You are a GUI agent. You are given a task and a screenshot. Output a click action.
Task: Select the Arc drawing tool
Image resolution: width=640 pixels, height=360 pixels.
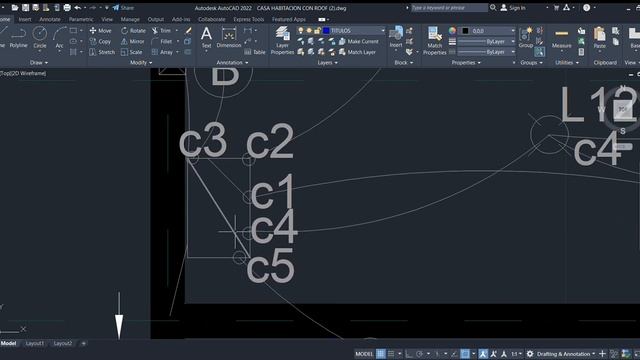tap(60, 38)
